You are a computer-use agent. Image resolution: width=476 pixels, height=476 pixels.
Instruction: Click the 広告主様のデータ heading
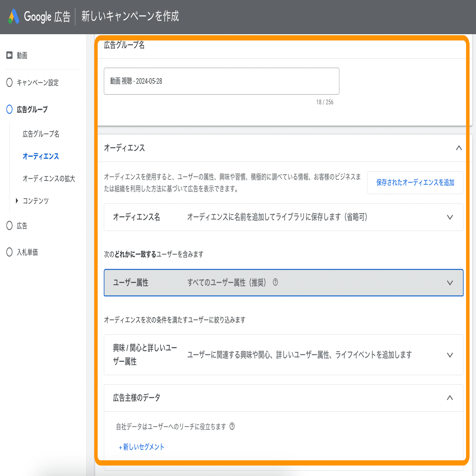(x=137, y=398)
